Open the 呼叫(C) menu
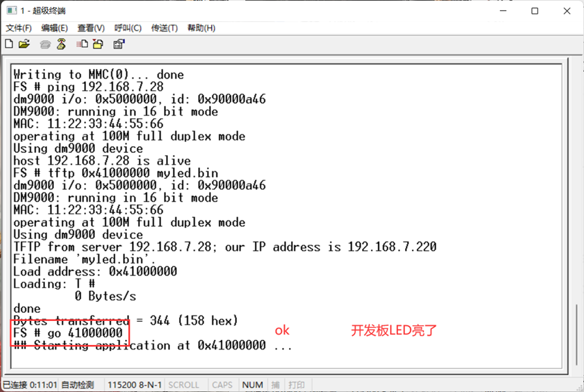584x392 pixels. pos(128,28)
